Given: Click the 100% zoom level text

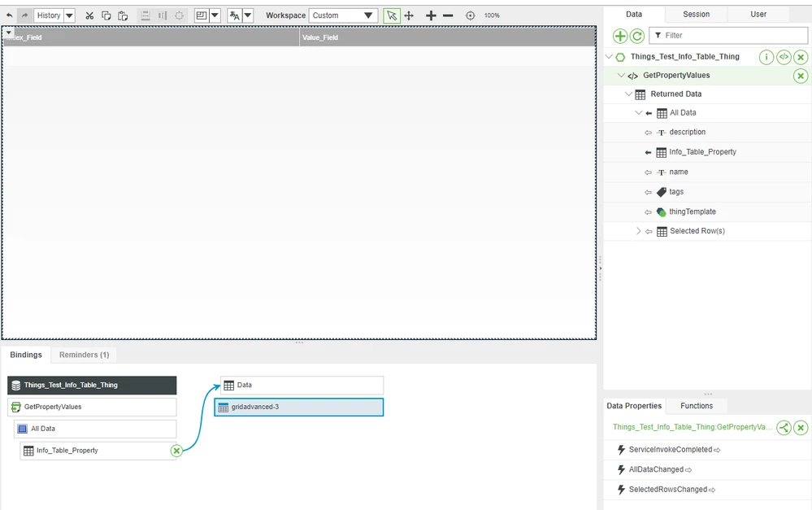Looking at the screenshot, I should pos(492,15).
